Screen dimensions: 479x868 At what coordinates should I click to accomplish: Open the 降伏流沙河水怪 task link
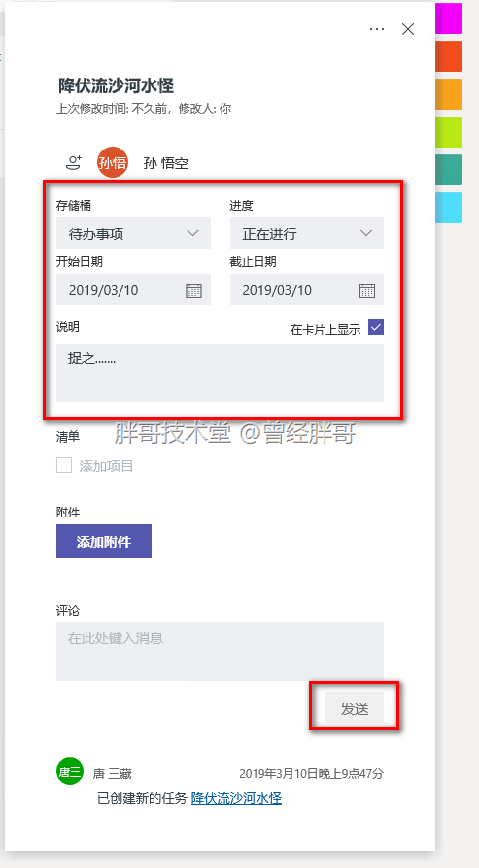point(236,798)
